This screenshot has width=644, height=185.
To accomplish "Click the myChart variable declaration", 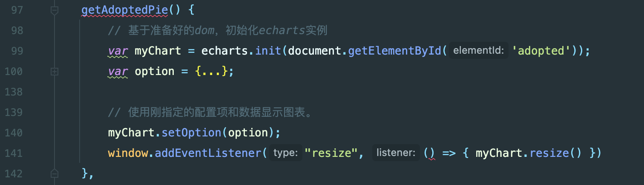I will (158, 51).
